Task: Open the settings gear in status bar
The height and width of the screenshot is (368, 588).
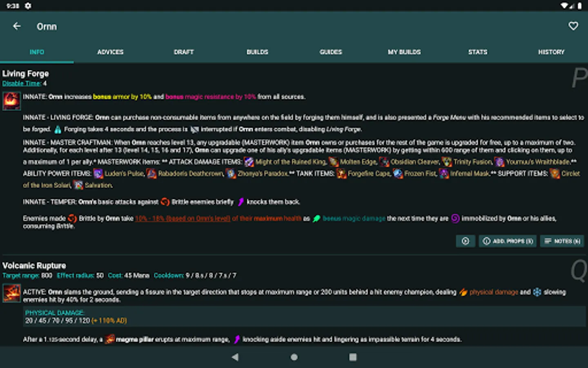Action: (28, 6)
